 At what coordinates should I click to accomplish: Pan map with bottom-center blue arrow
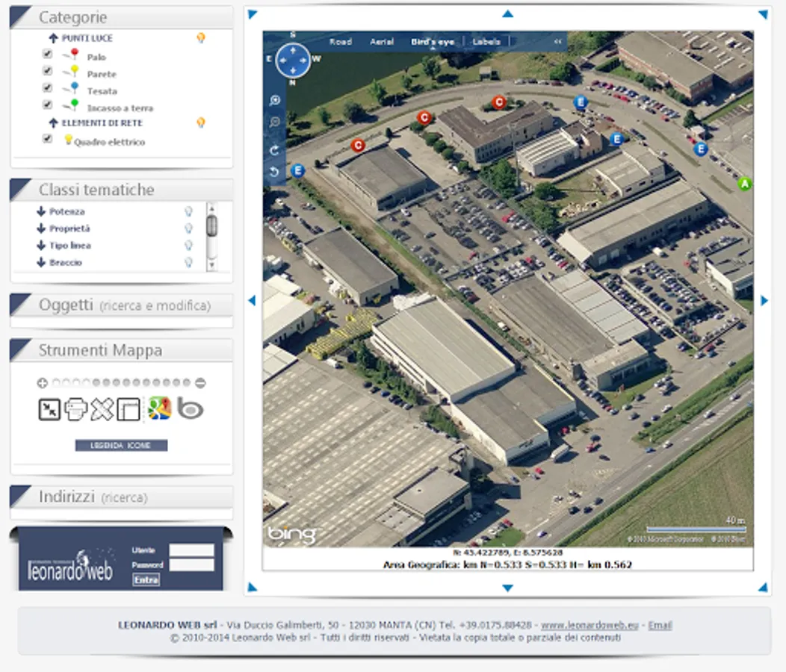click(508, 588)
